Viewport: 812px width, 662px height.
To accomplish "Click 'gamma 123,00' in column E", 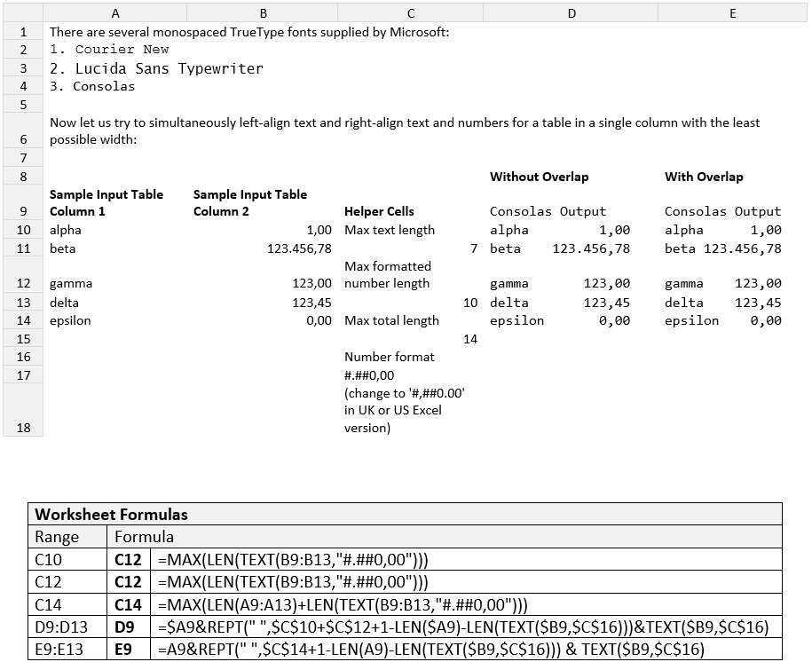I will 723,283.
